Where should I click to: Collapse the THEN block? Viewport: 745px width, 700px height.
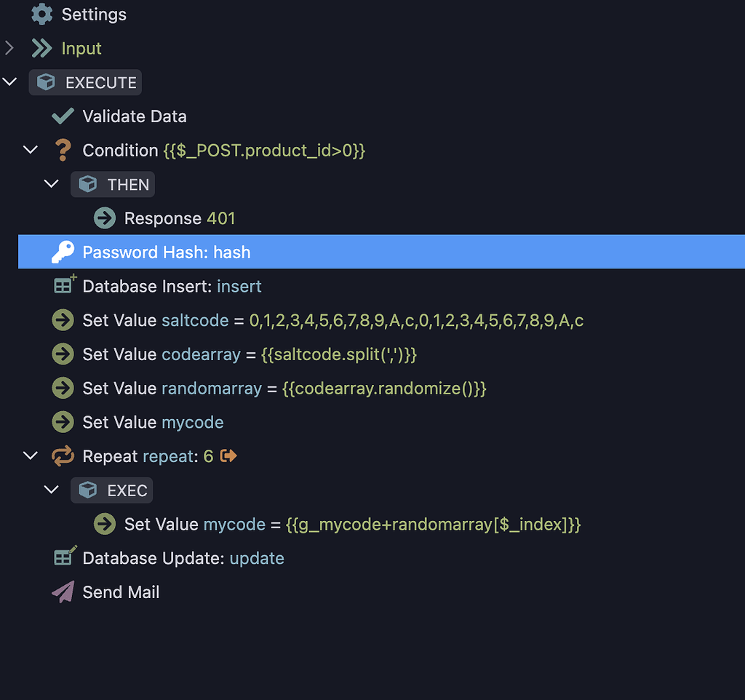[51, 183]
